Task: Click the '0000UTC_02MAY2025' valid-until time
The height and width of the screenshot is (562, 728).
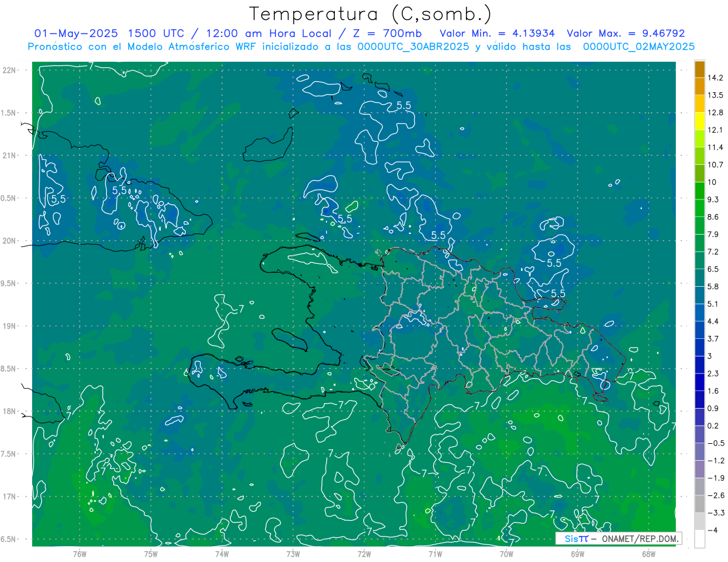Action: pyautogui.click(x=639, y=47)
